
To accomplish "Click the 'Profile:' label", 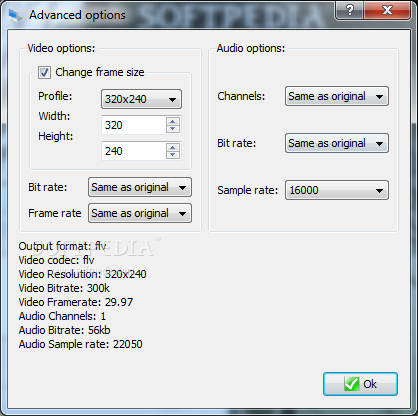I will 55,96.
